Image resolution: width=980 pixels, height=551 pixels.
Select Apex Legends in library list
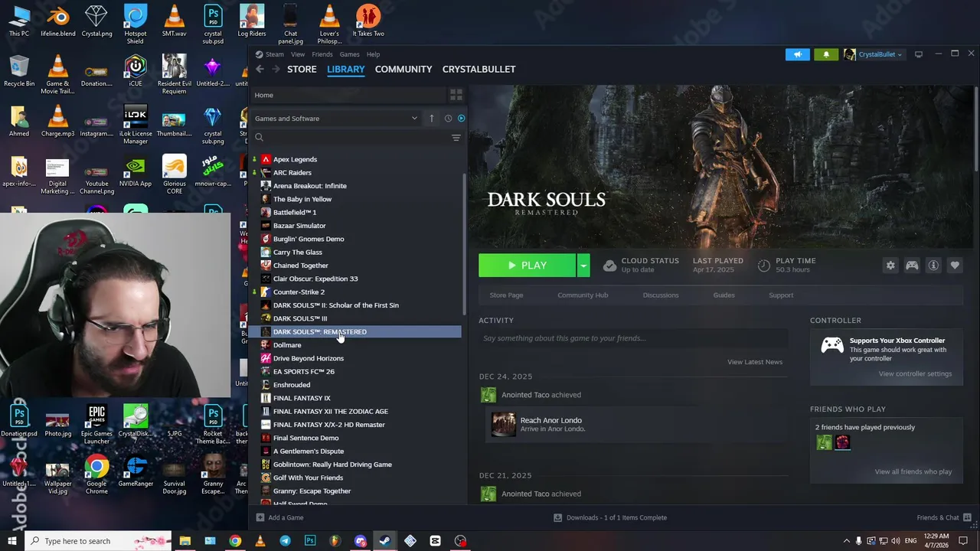click(x=295, y=159)
